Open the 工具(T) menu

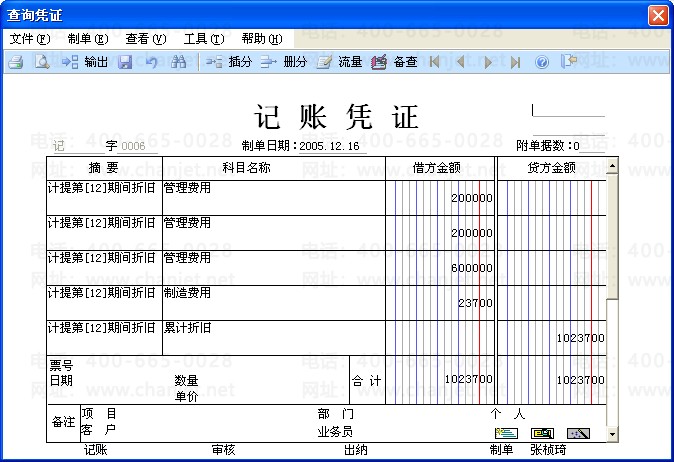[204, 39]
